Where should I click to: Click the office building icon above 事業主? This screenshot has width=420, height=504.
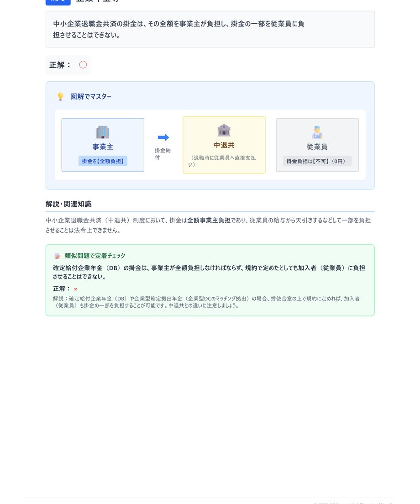click(103, 132)
